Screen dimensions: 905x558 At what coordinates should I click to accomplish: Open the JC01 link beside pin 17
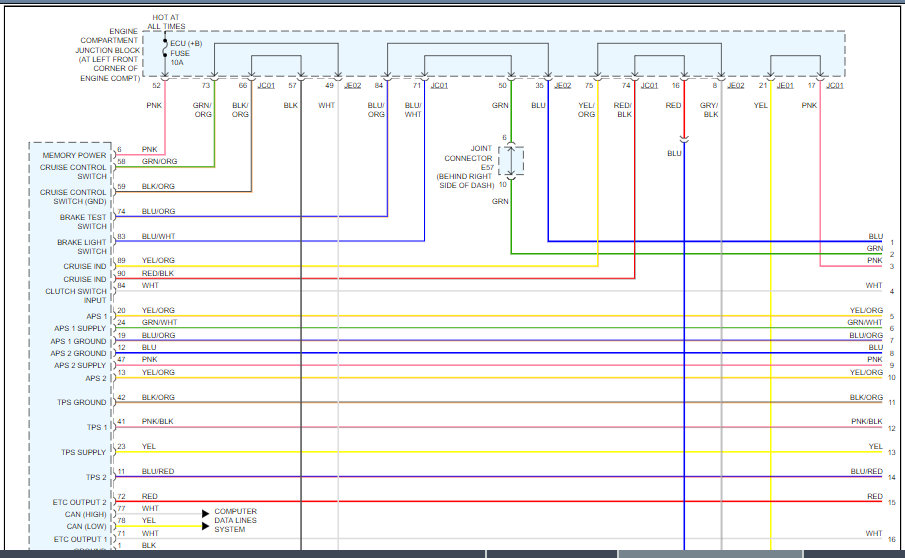point(835,85)
